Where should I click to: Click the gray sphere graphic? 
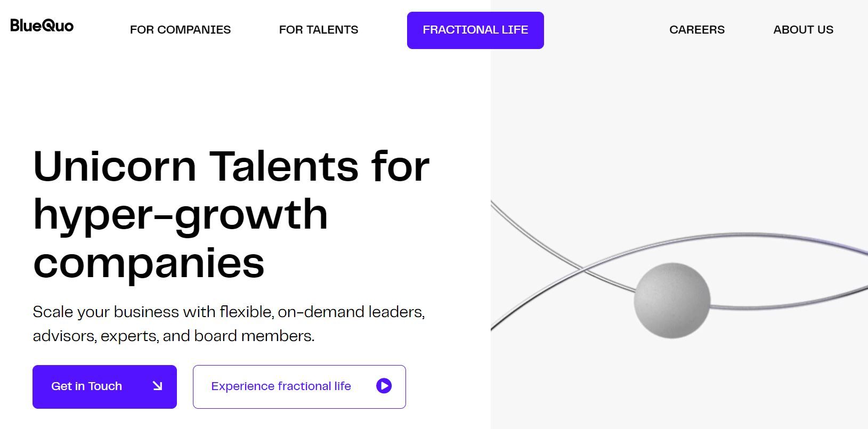(671, 300)
